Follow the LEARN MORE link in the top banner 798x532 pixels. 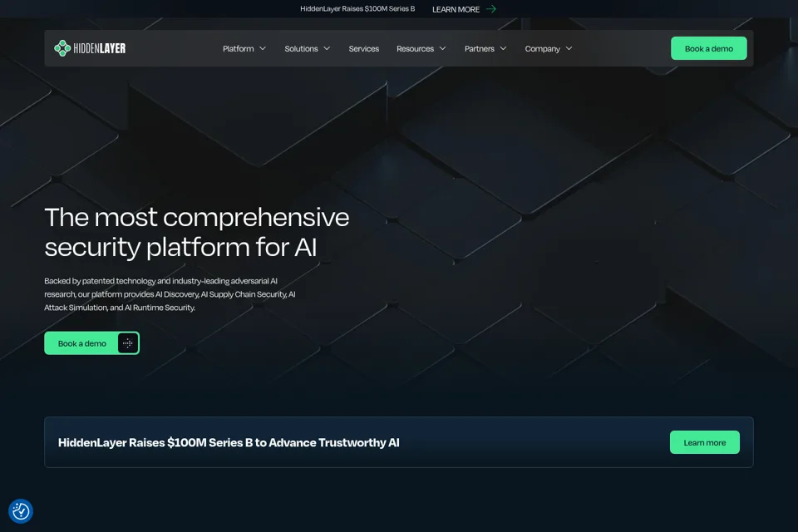click(x=456, y=9)
